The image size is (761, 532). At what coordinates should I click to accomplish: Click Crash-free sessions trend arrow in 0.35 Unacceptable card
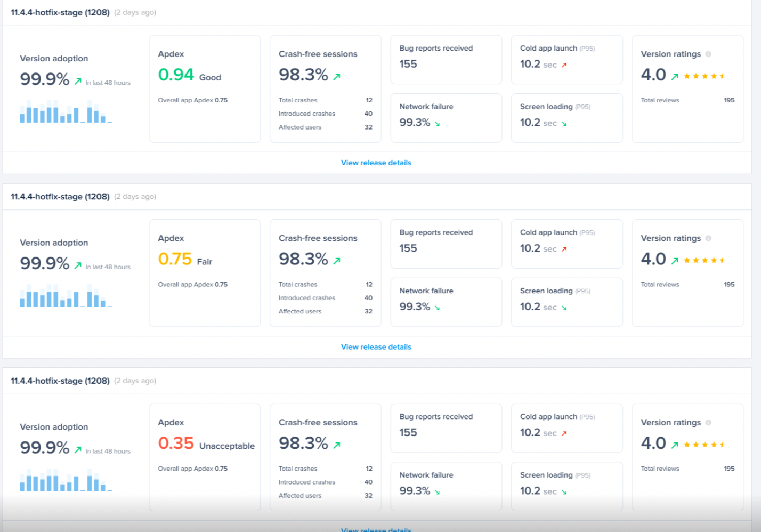point(337,445)
